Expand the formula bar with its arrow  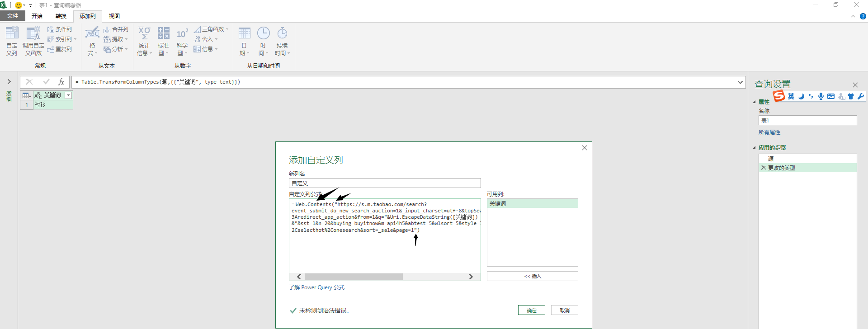click(x=740, y=82)
